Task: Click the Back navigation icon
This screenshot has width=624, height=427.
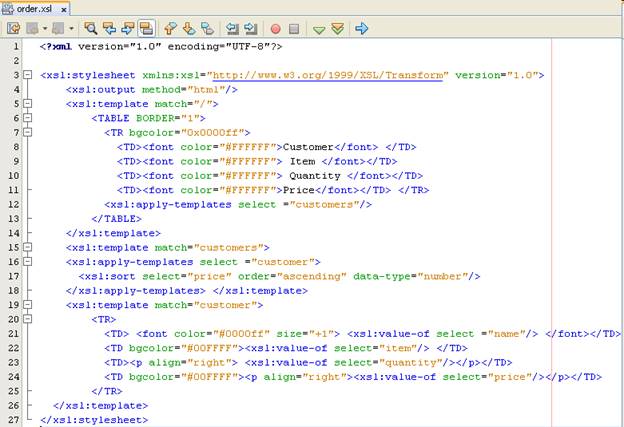Action: tap(32, 28)
